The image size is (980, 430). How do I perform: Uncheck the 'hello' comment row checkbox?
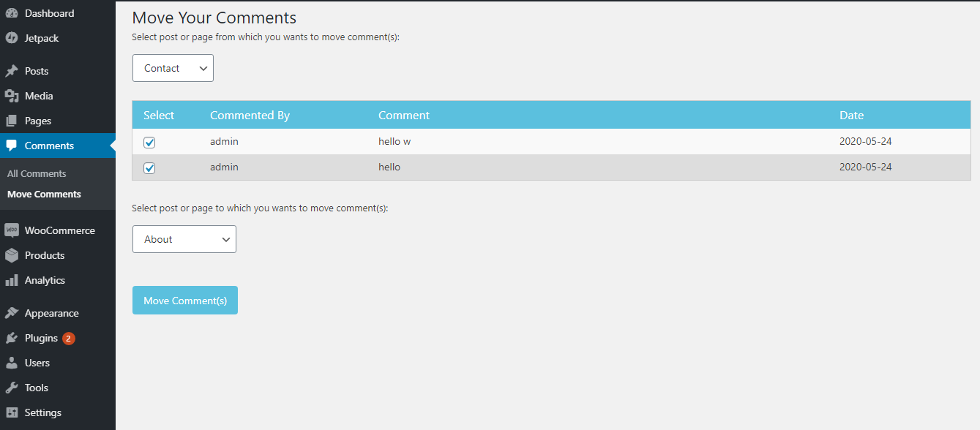click(149, 168)
